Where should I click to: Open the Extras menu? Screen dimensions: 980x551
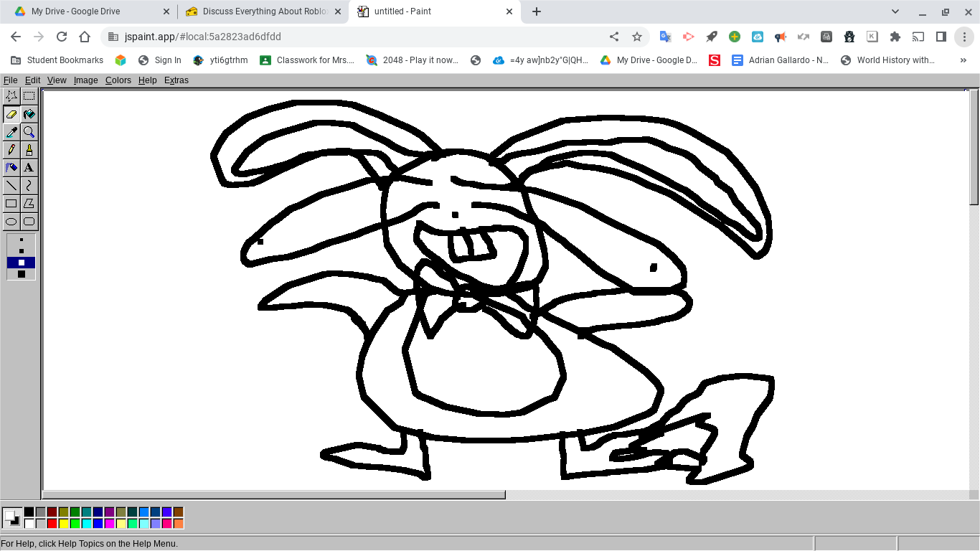(176, 80)
